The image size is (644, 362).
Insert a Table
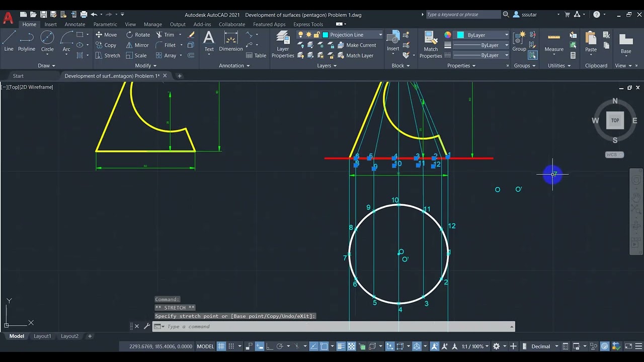click(x=256, y=55)
